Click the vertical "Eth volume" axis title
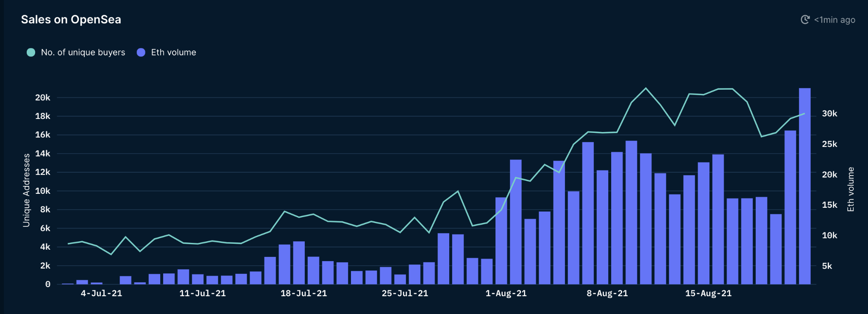The image size is (868, 314). coord(850,189)
